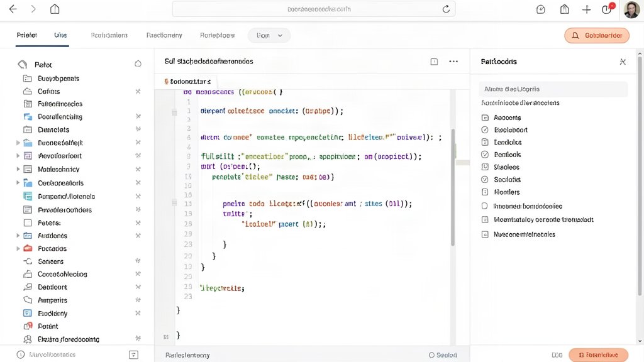Expand the Buoneeбelhejt folder
Screen dimensions: 644x362
click(x=18, y=143)
